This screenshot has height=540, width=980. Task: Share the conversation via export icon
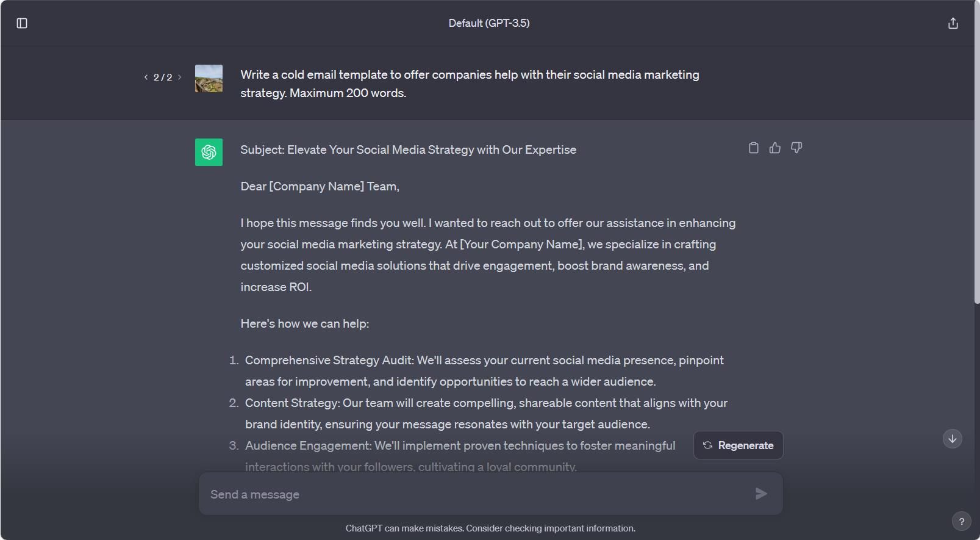point(953,23)
